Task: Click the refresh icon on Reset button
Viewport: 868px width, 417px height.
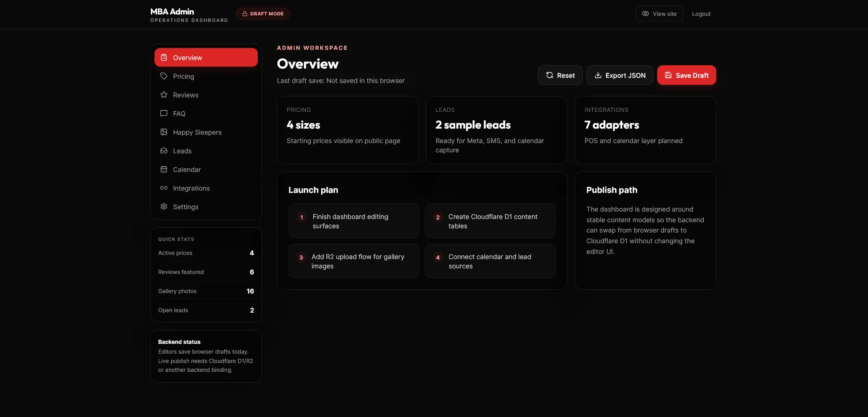Action: pos(550,75)
